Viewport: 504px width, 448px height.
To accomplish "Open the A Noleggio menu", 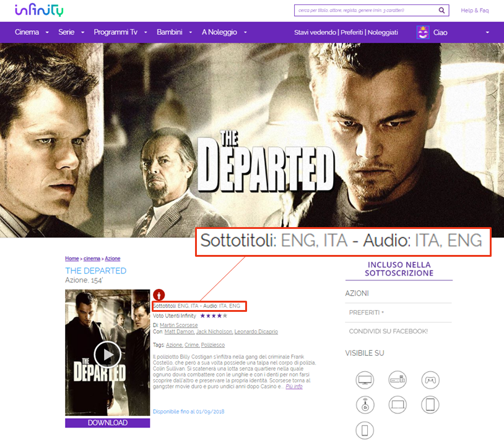I will 219,32.
